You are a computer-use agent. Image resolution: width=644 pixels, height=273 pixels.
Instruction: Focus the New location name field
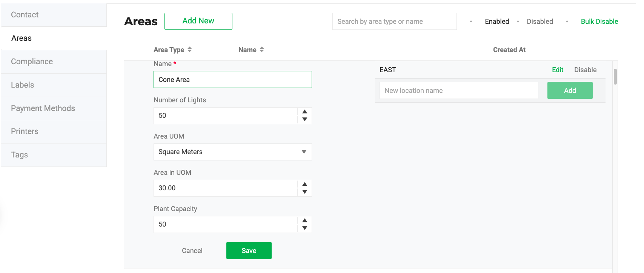[x=458, y=91]
